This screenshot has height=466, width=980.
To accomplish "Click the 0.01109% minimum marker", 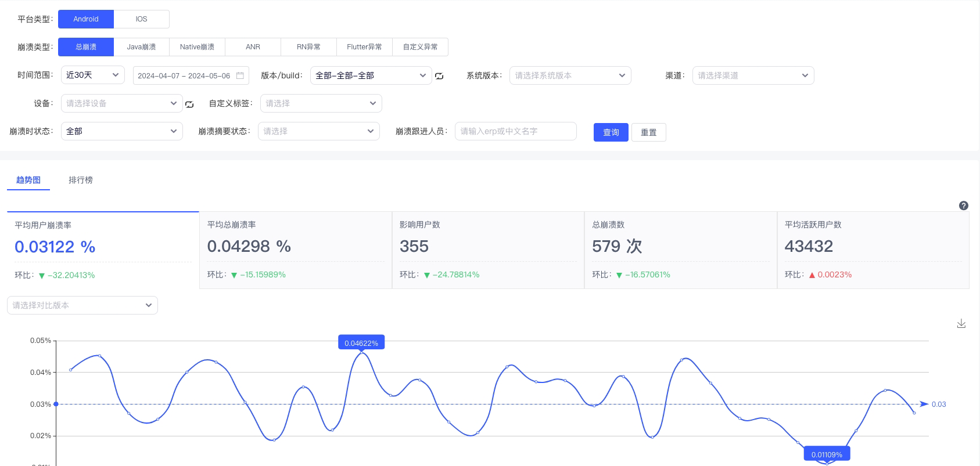I will (827, 454).
